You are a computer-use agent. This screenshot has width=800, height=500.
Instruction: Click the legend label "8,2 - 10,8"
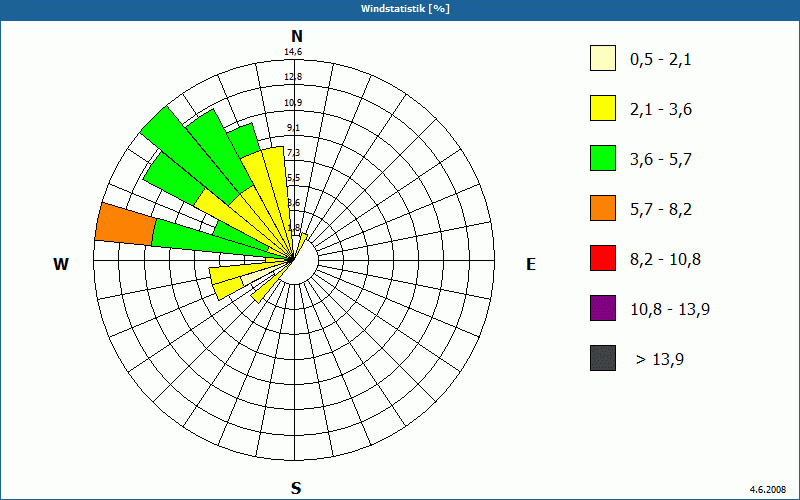tap(665, 260)
